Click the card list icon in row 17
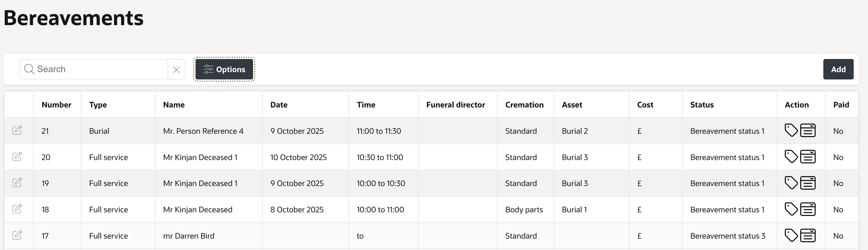The width and height of the screenshot is (868, 250). [808, 235]
